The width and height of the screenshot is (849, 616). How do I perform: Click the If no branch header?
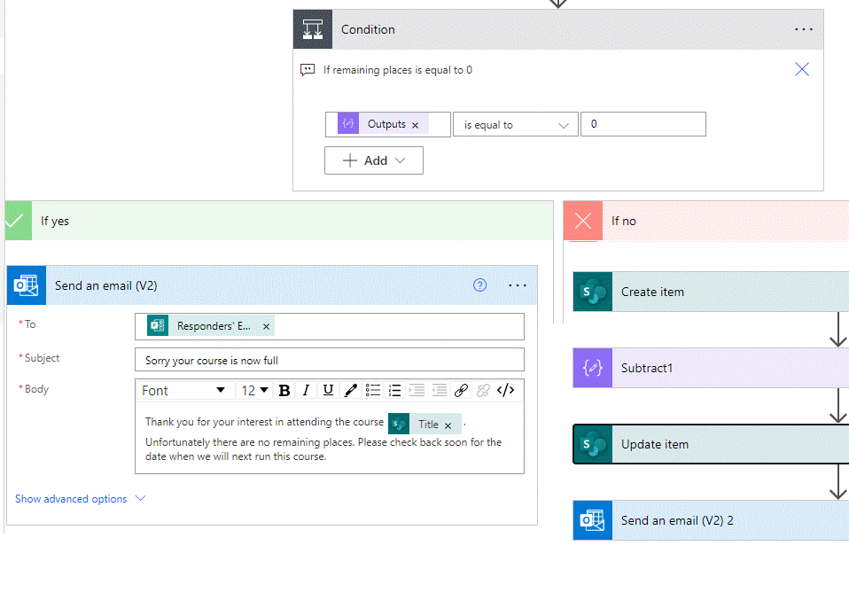[x=706, y=221]
